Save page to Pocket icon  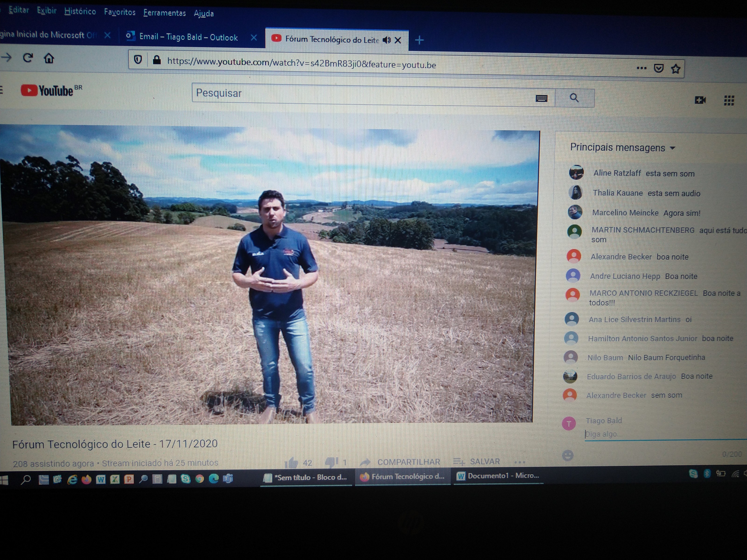pyautogui.click(x=659, y=69)
